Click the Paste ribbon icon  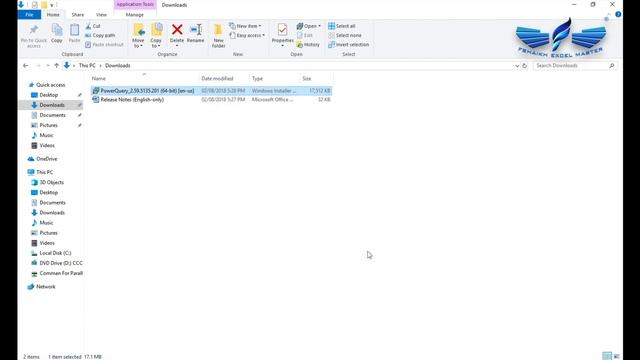click(74, 33)
